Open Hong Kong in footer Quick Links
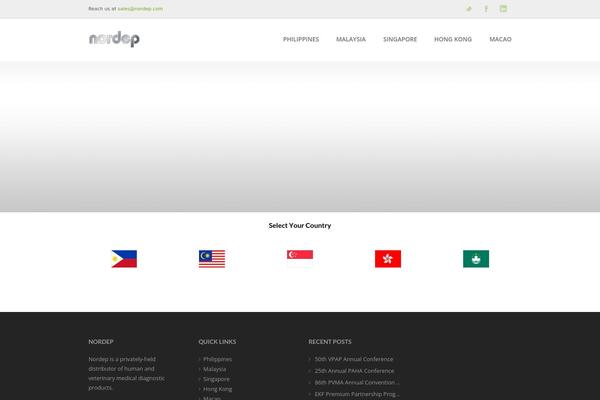This screenshot has width=600, height=400. tap(218, 389)
